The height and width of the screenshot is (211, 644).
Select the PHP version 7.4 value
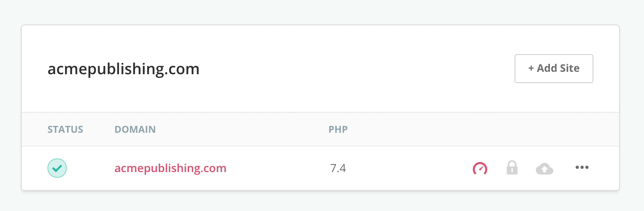(x=338, y=168)
